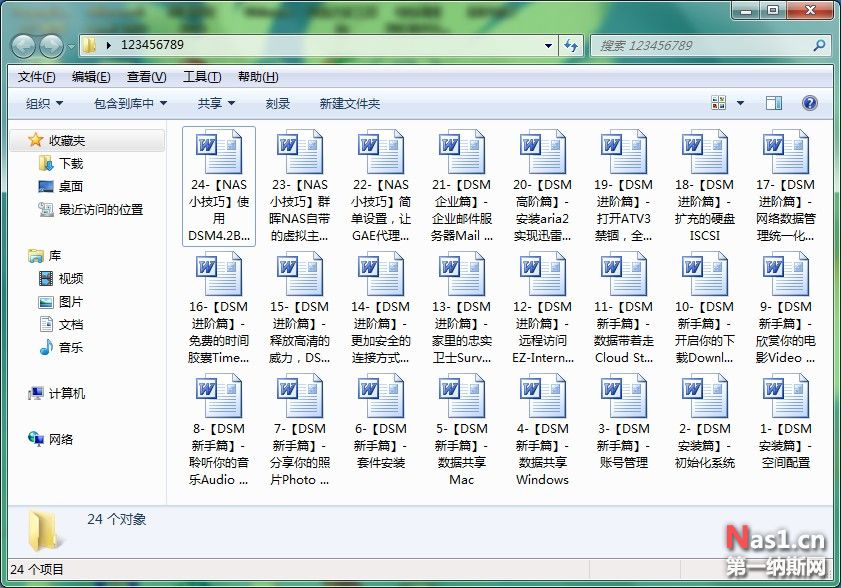The image size is (841, 588).
Task: Select the Word file starting with 14-
Action: click(x=381, y=308)
